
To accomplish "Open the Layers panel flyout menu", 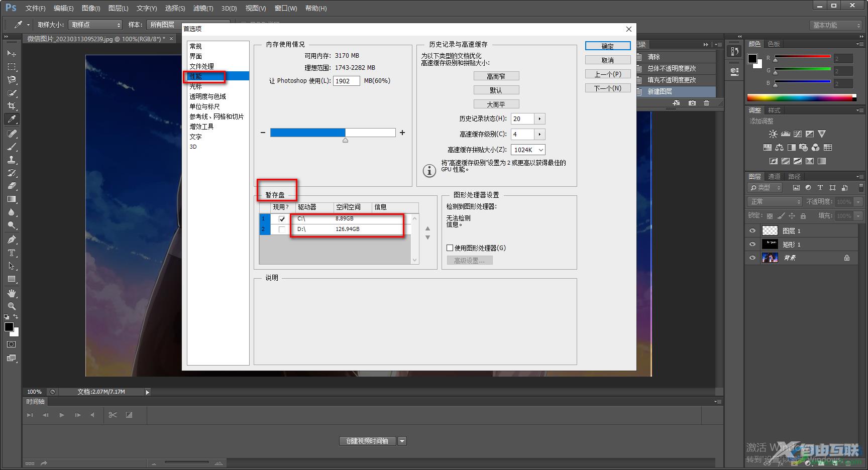I will pos(859,177).
